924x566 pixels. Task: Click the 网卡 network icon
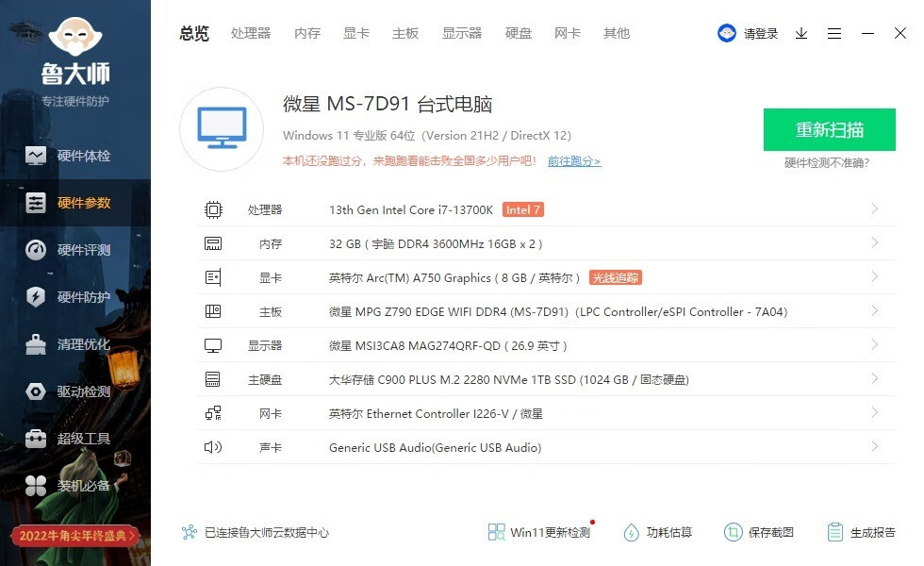pos(213,413)
